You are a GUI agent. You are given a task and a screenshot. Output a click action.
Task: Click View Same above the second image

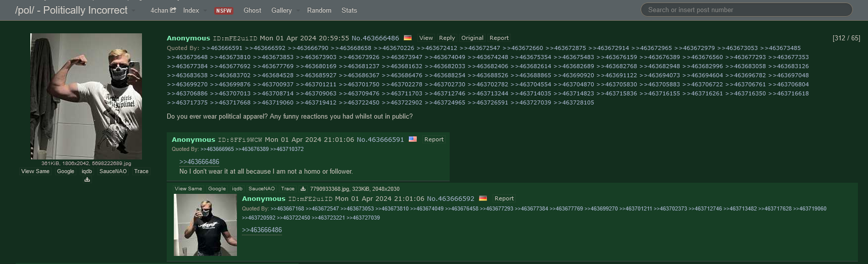[188, 189]
